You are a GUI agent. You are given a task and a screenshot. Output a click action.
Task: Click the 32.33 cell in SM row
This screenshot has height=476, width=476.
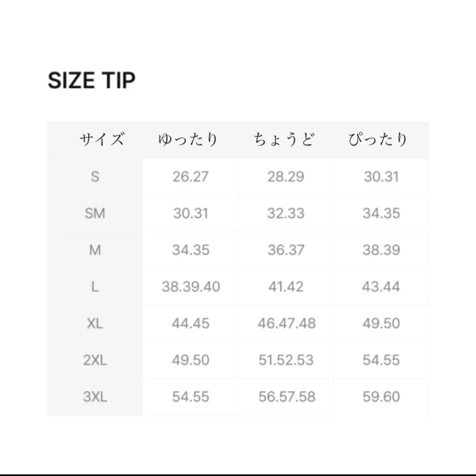(286, 213)
